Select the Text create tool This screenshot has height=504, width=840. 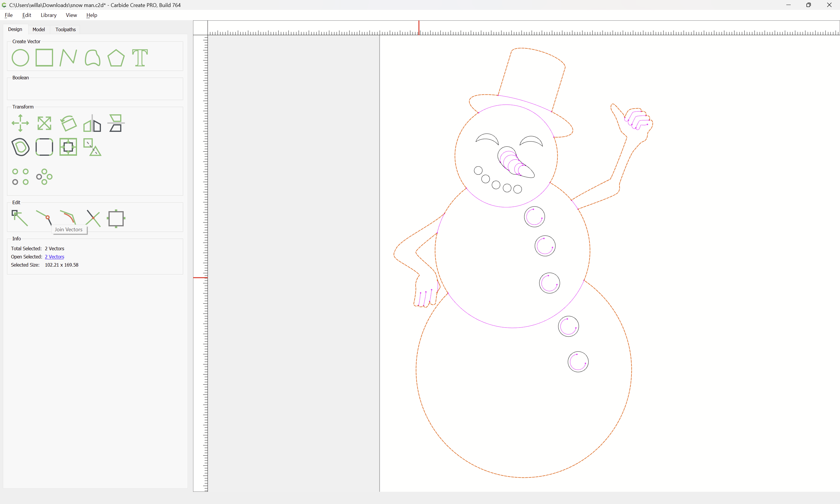pos(140,58)
